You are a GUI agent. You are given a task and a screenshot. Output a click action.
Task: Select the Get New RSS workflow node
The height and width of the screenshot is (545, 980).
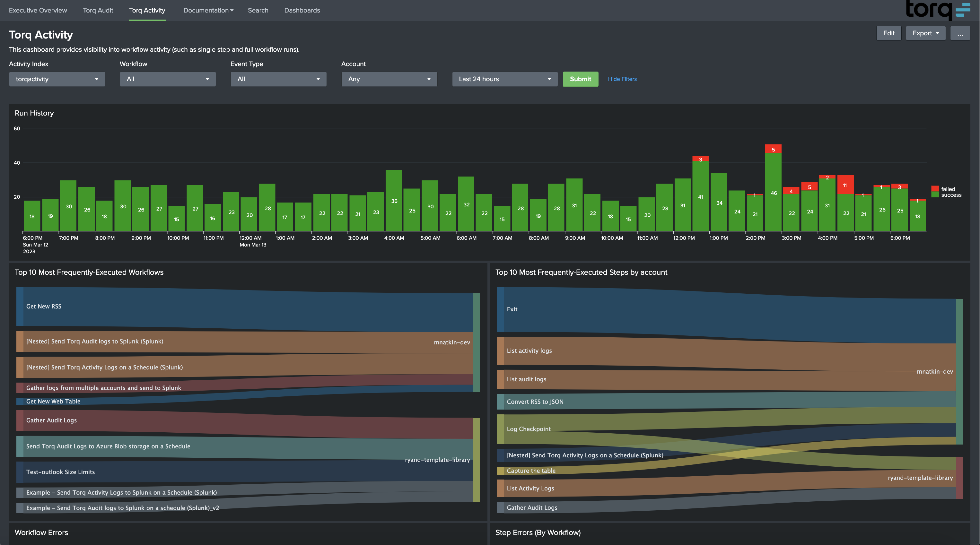(20, 306)
